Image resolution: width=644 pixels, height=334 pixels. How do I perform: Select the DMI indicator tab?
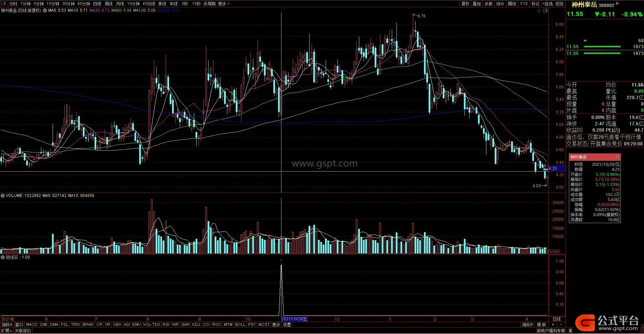point(44,325)
